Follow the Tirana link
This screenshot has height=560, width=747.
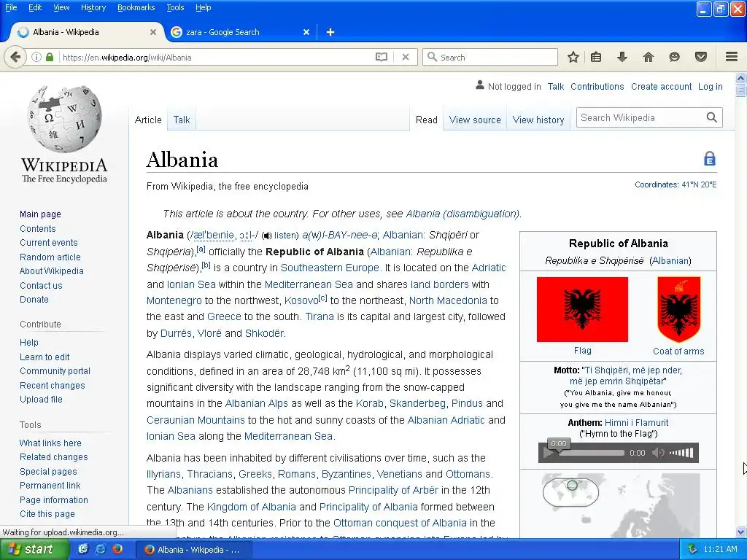pyautogui.click(x=320, y=316)
